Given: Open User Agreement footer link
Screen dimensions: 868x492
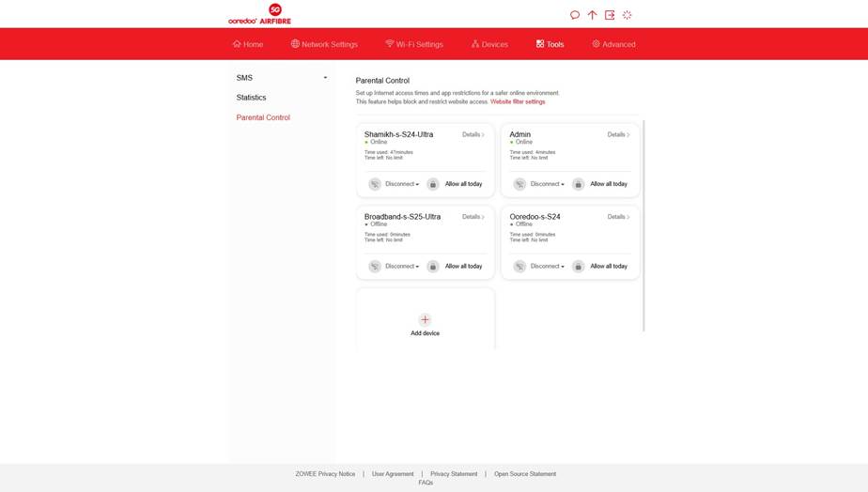Looking at the screenshot, I should tap(393, 474).
